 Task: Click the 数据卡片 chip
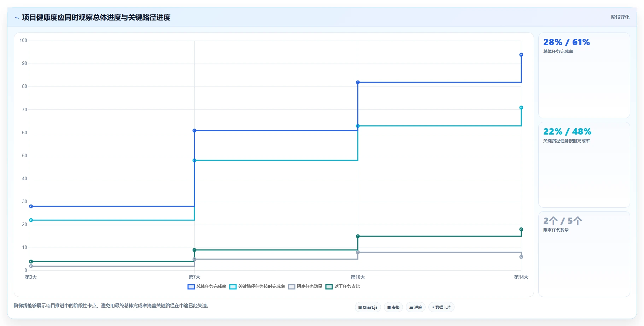point(441,307)
